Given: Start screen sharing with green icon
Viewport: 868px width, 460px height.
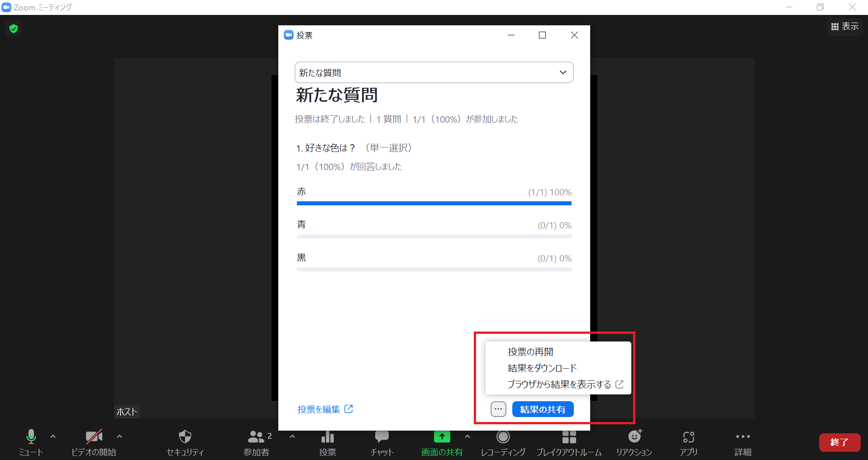Looking at the screenshot, I should click(x=442, y=442).
